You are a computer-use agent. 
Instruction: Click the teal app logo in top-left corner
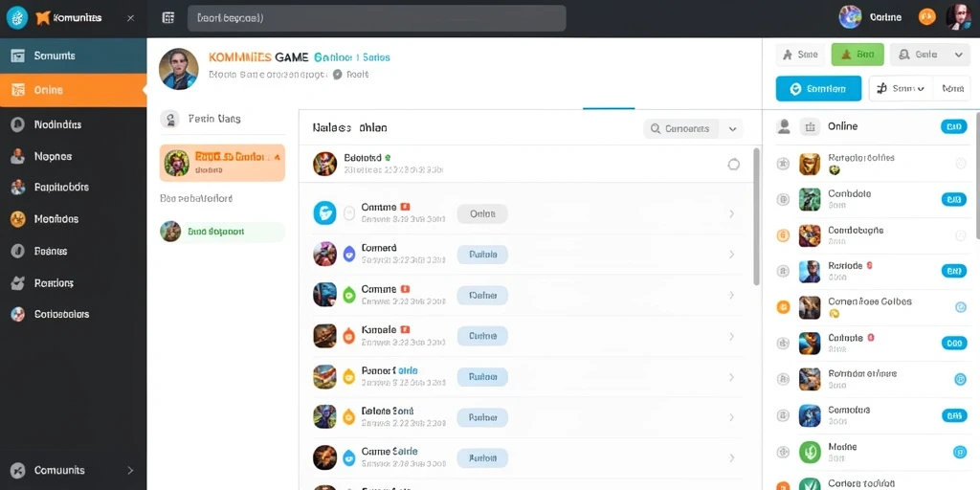[17, 18]
